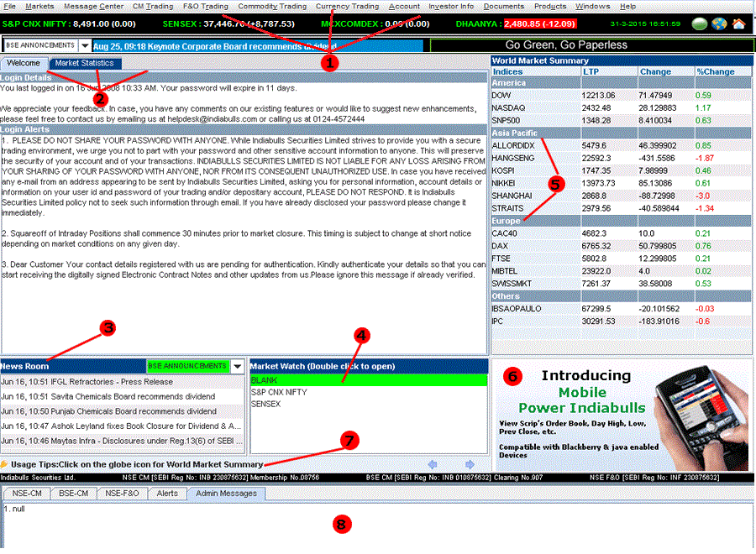Click the green status globe icon

pos(700,24)
